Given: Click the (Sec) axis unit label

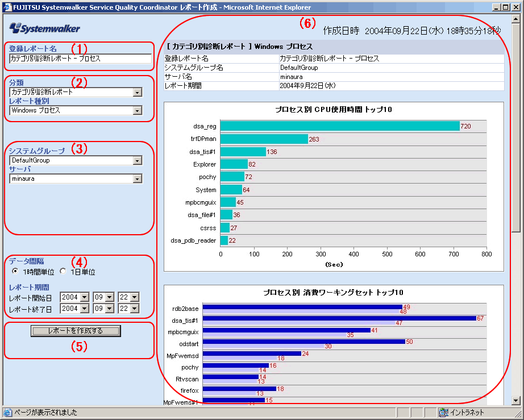Looking at the screenshot, I should (334, 265).
